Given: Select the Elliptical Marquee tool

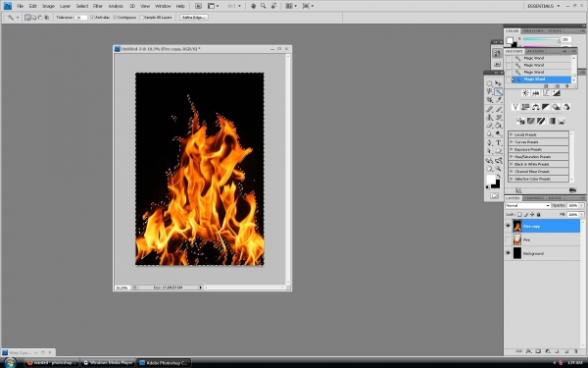Looking at the screenshot, I should point(490,83).
